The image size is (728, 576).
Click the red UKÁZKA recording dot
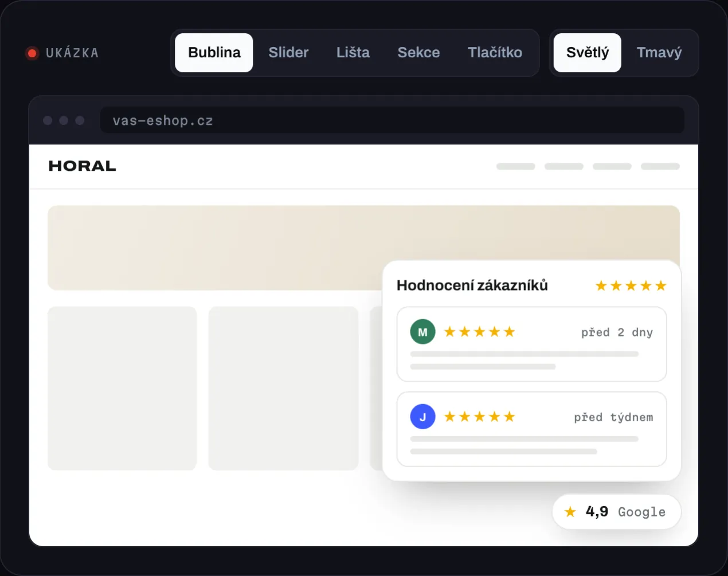32,53
